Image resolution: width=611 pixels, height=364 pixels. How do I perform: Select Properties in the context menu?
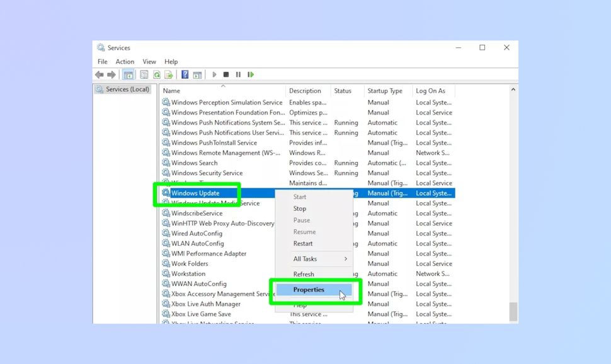[309, 289]
